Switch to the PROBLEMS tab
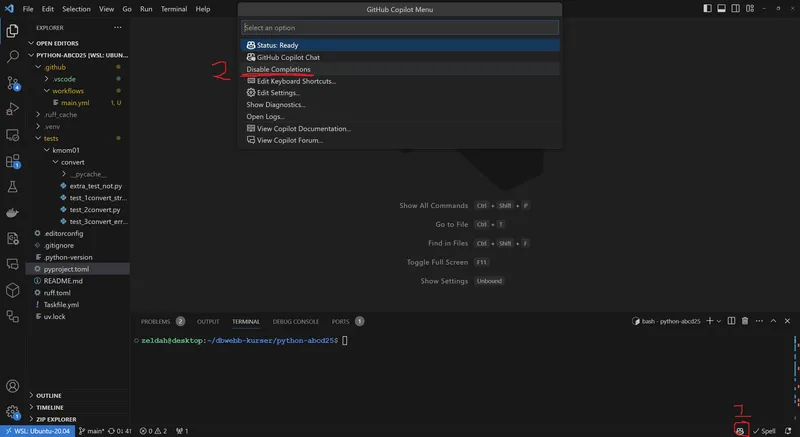The height and width of the screenshot is (437, 800). coord(155,321)
